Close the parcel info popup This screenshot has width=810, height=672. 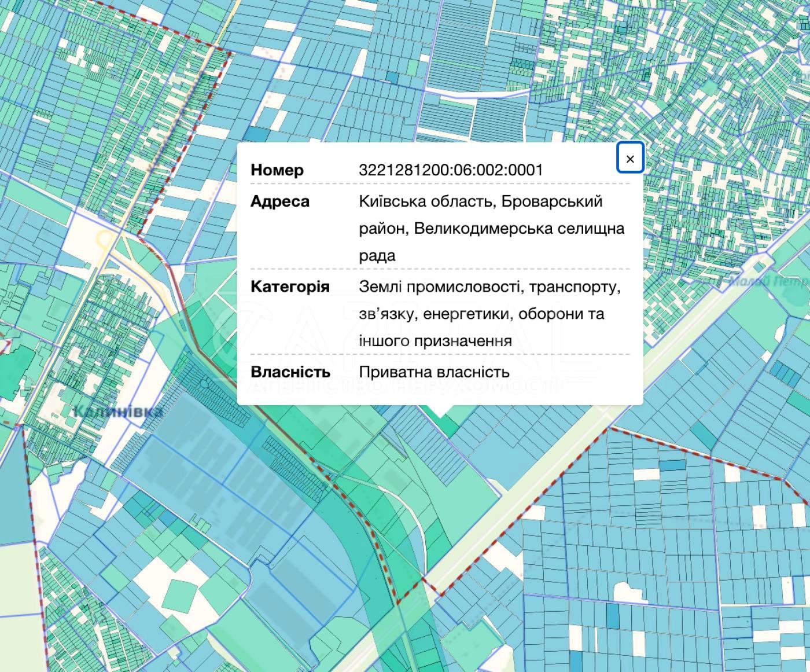(x=630, y=157)
